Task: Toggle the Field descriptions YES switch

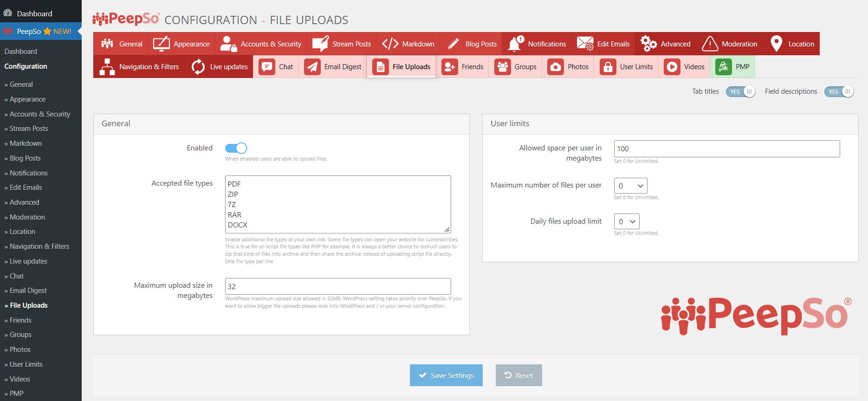Action: (x=839, y=91)
